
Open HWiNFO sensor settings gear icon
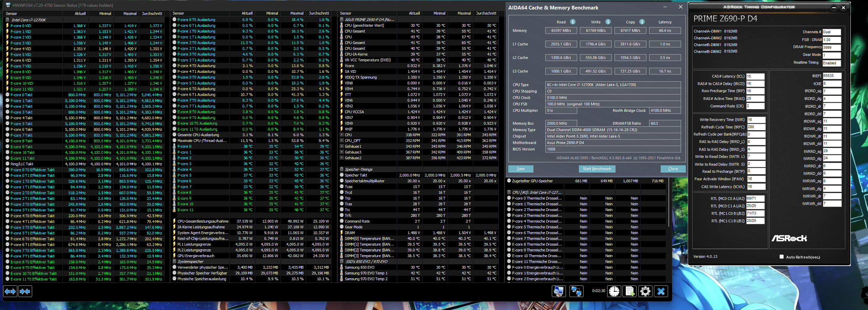point(645,291)
